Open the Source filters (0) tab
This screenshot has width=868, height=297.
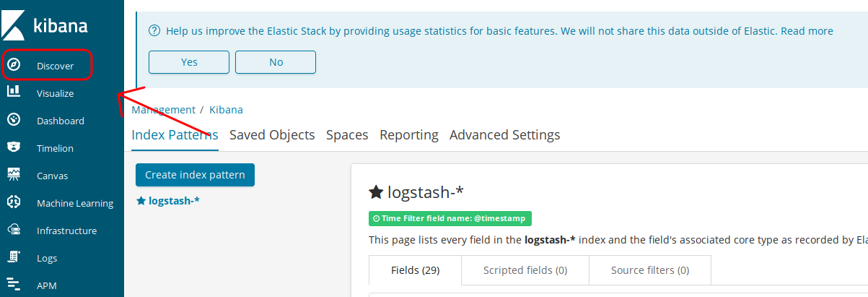(649, 270)
